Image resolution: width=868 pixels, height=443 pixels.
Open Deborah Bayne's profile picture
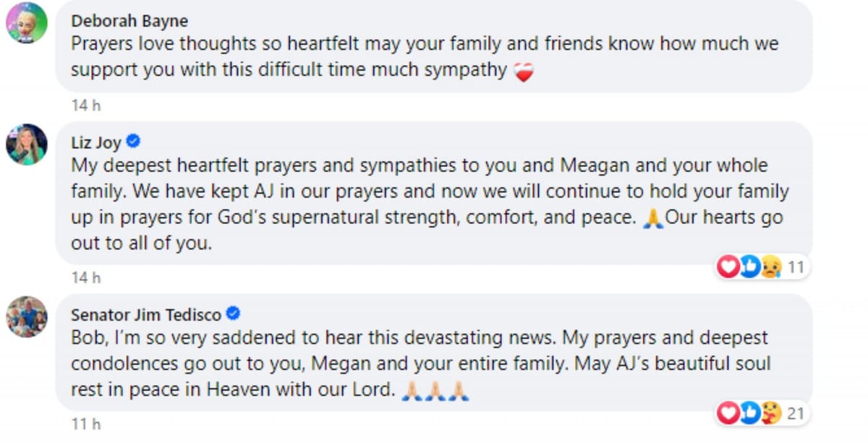(27, 21)
